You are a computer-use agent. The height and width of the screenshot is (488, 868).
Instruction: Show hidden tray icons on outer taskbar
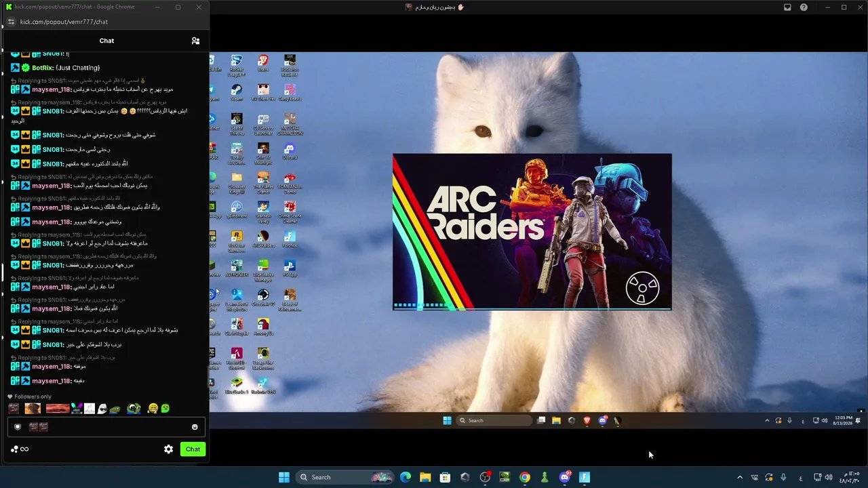[x=740, y=477]
